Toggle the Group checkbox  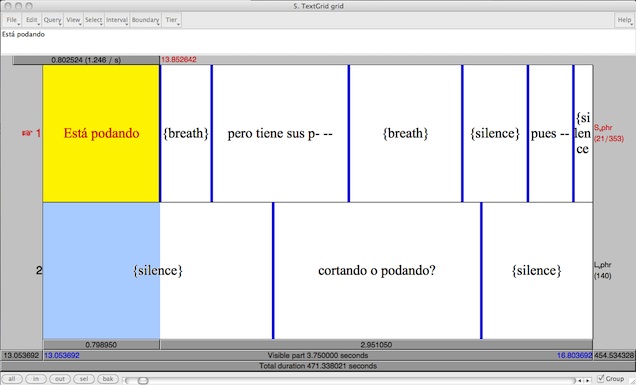(601, 379)
